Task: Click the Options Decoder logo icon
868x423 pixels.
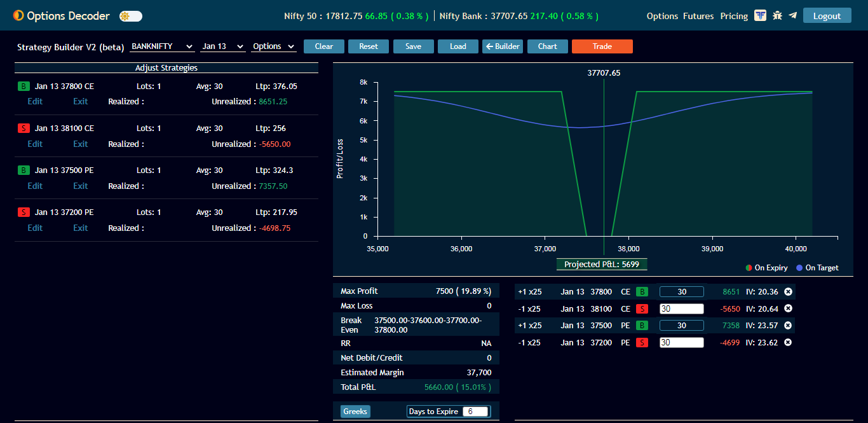Action: [18, 15]
